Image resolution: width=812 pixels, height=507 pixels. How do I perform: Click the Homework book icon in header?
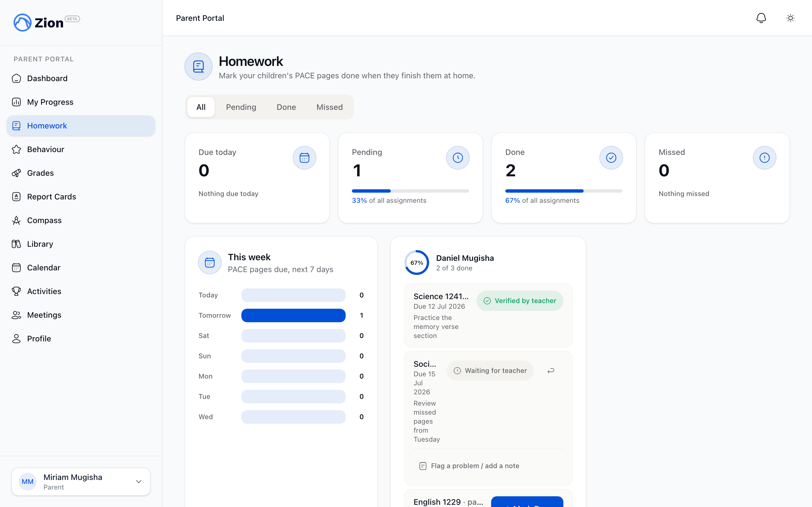click(198, 66)
